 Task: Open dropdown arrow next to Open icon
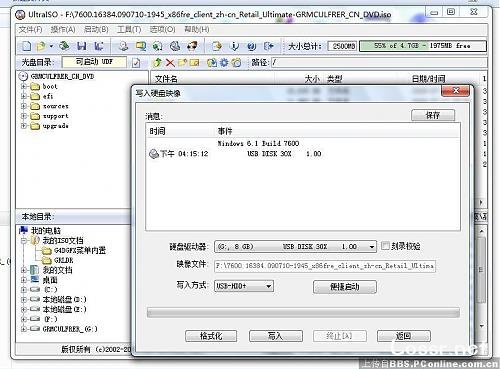pos(51,46)
